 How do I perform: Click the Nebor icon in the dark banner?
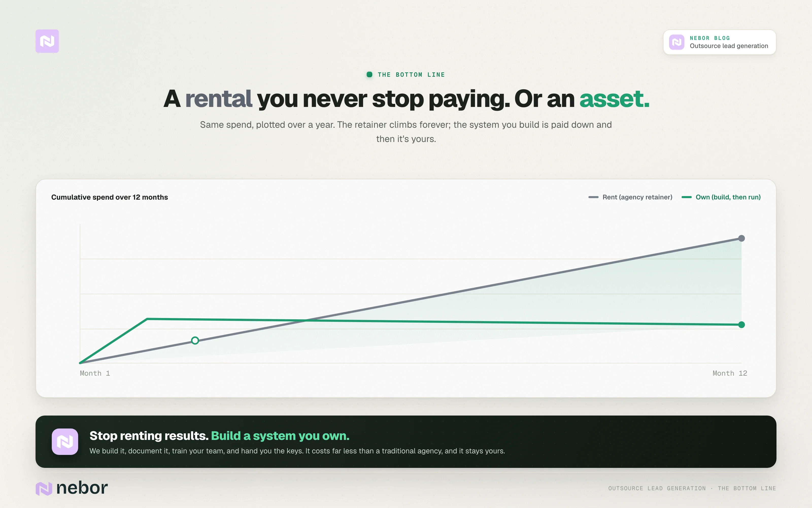pos(65,441)
